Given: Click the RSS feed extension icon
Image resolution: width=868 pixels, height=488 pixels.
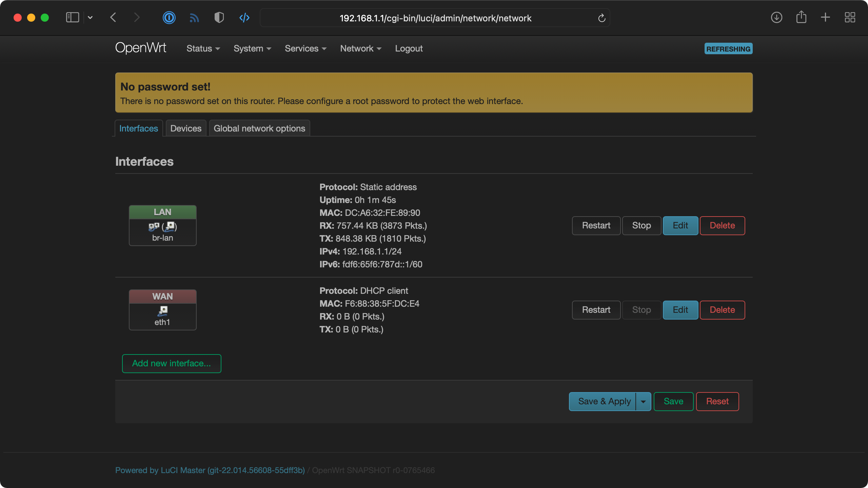Looking at the screenshot, I should click(x=194, y=18).
